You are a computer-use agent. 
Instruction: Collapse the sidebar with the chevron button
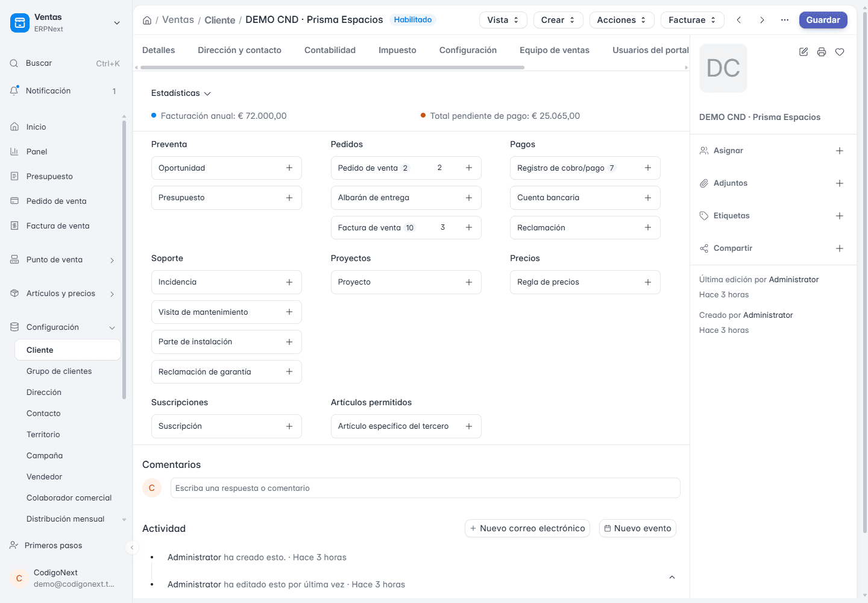132,548
